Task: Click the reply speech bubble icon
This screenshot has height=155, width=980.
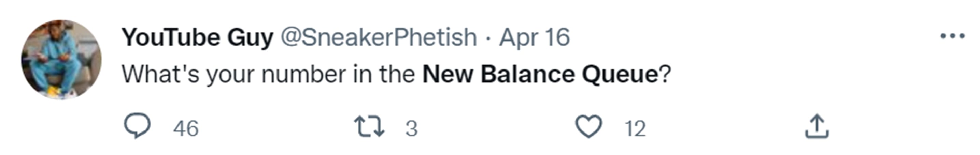Action: point(137,126)
